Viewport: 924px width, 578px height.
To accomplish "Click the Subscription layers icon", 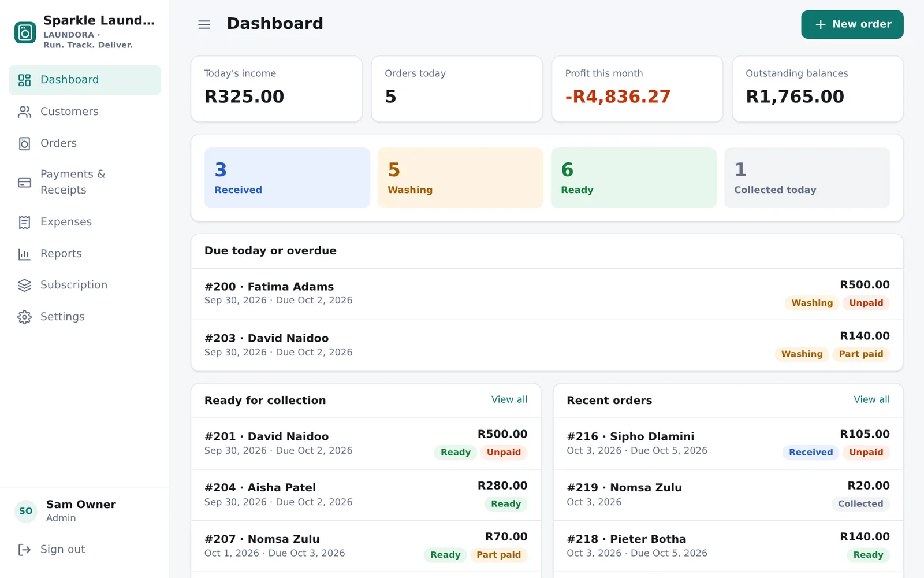I will 24,285.
